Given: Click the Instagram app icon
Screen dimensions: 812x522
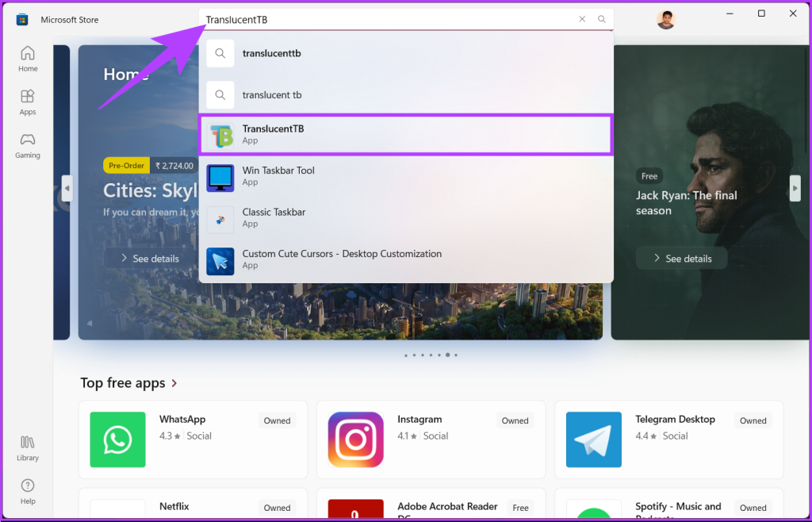Looking at the screenshot, I should (355, 439).
